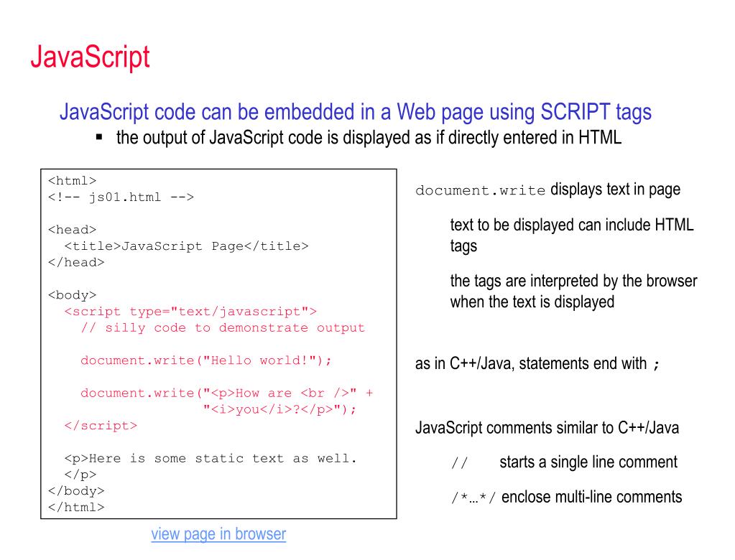The image size is (735, 560).
Task: Click the document.write("Hello world!") line
Action: (206, 360)
